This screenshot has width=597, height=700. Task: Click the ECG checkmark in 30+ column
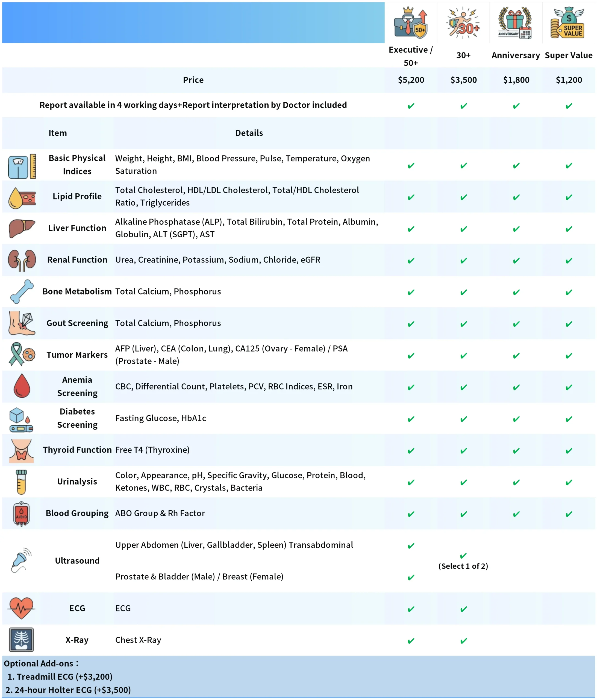pos(464,609)
